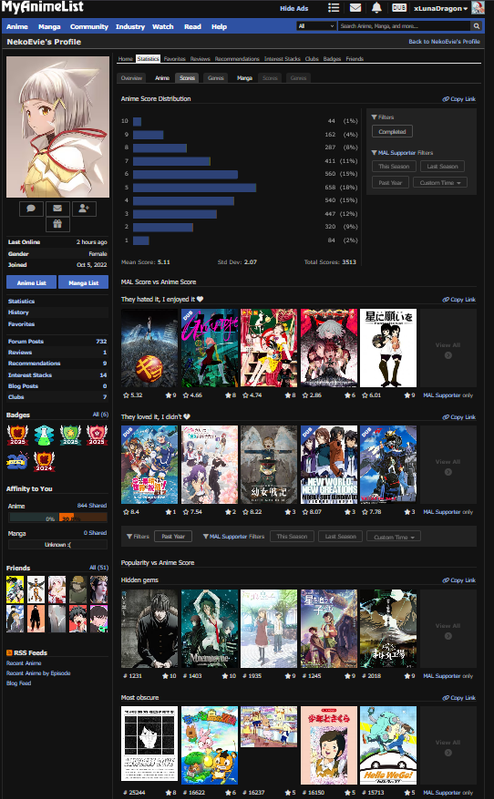Viewport: 494px width, 799px height.
Task: Toggle the Completed filter
Action: 392,131
